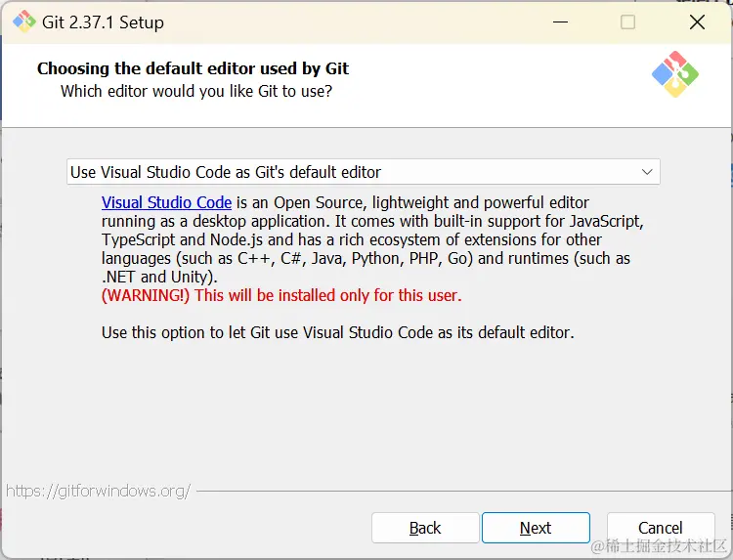Viewport: 733px width, 560px height.
Task: Expand the editor list using the chevron arrow
Action: point(647,172)
